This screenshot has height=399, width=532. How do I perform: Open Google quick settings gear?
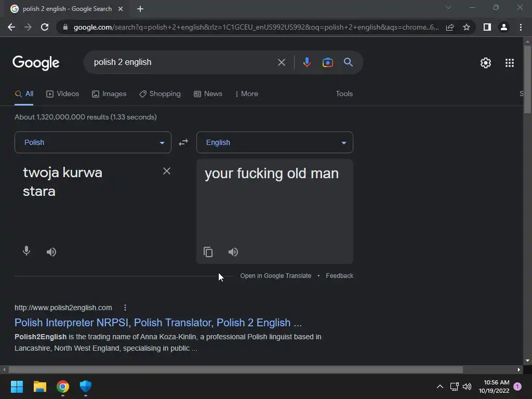486,63
